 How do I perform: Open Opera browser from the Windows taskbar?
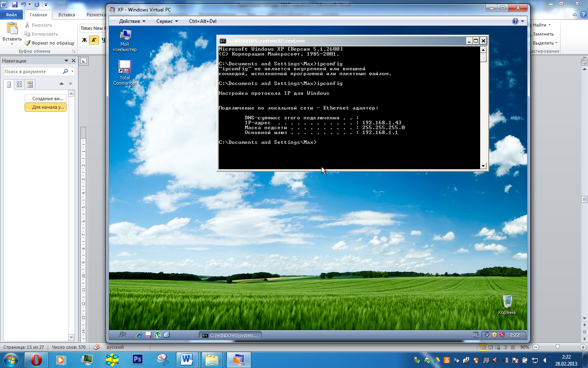[36, 360]
